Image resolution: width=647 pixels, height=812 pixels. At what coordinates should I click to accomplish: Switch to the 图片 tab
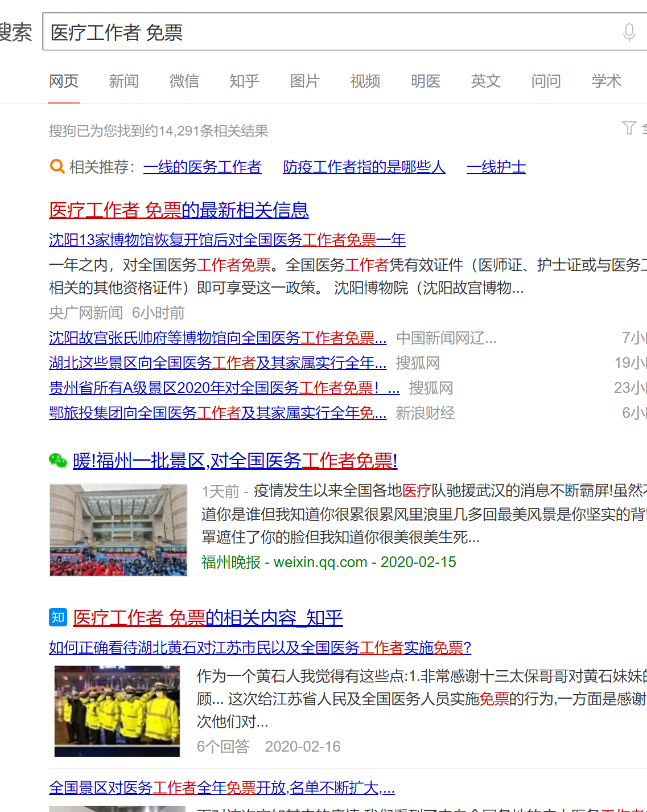[x=304, y=81]
